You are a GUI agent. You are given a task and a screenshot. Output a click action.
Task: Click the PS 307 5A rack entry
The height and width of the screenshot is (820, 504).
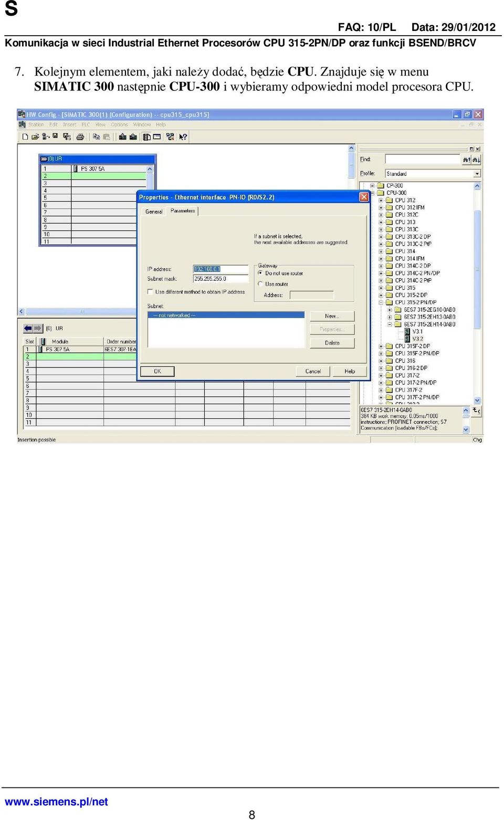[x=92, y=169]
